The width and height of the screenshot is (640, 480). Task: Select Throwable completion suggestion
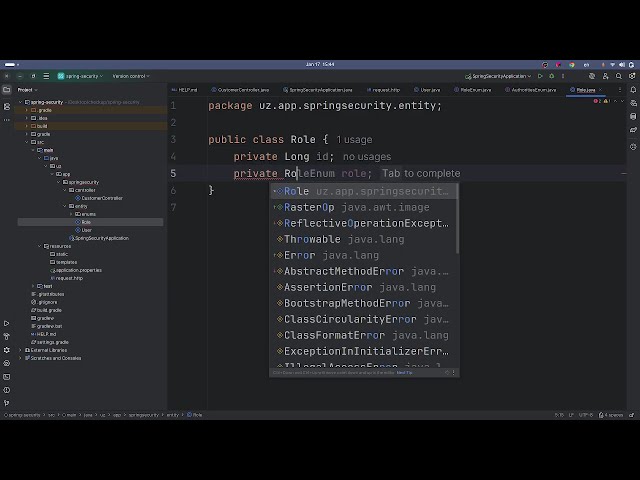coord(364,239)
